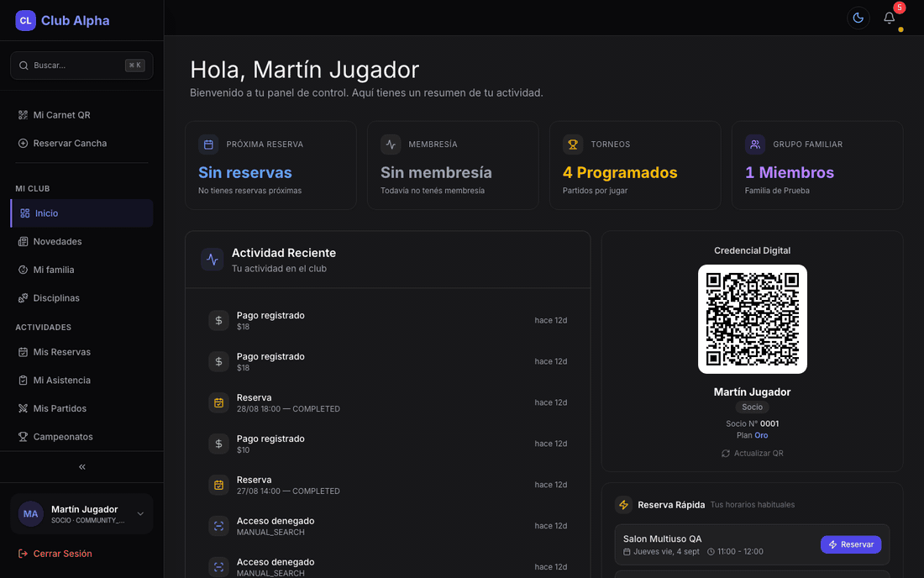This screenshot has height=578, width=924.
Task: Click trophy icon on Torneos card
Action: pyautogui.click(x=573, y=144)
